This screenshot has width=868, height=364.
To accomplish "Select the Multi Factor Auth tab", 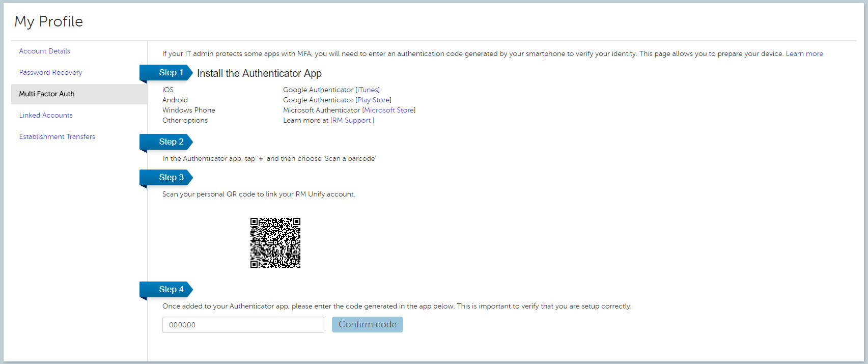I will pyautogui.click(x=79, y=94).
